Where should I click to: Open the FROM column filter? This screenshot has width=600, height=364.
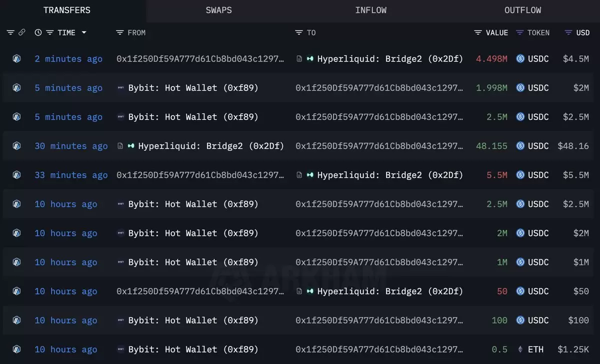[x=119, y=32]
